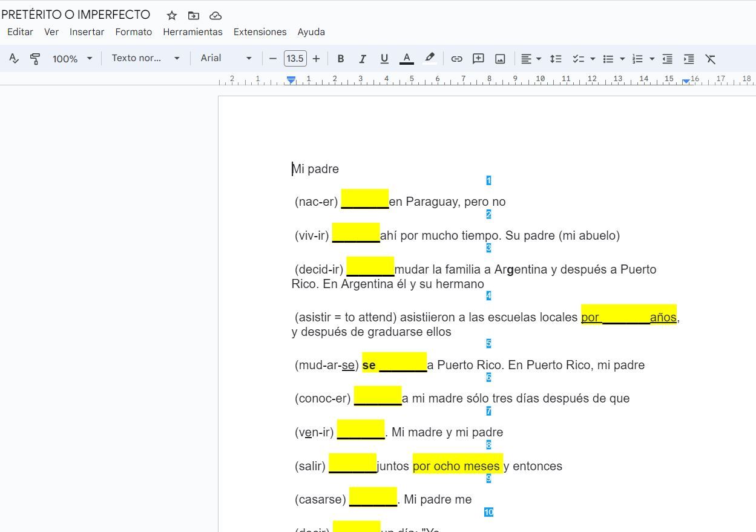Toggle italic formatting
The image size is (756, 532).
point(363,59)
